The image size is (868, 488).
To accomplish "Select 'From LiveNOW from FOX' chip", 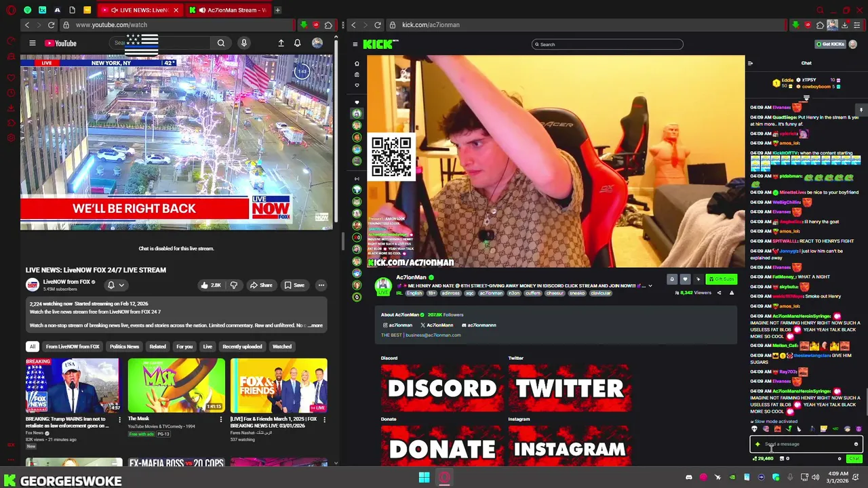I will 73,346.
